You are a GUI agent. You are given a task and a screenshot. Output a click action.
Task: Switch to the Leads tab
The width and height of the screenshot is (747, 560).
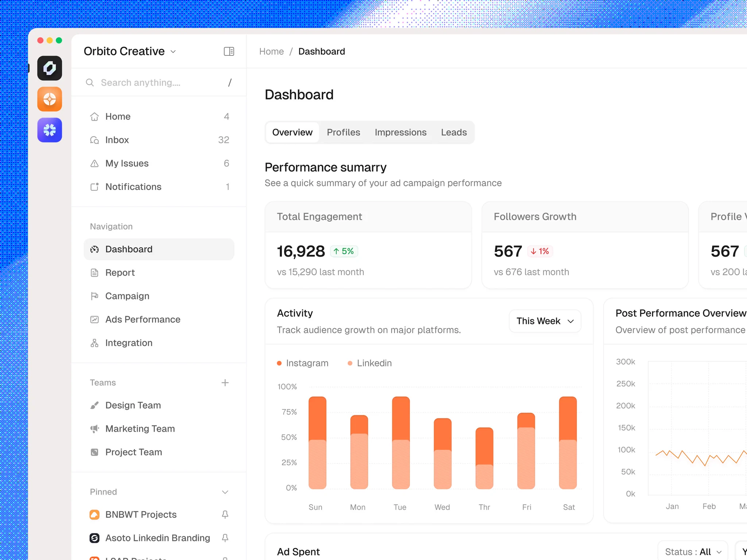[x=454, y=132]
